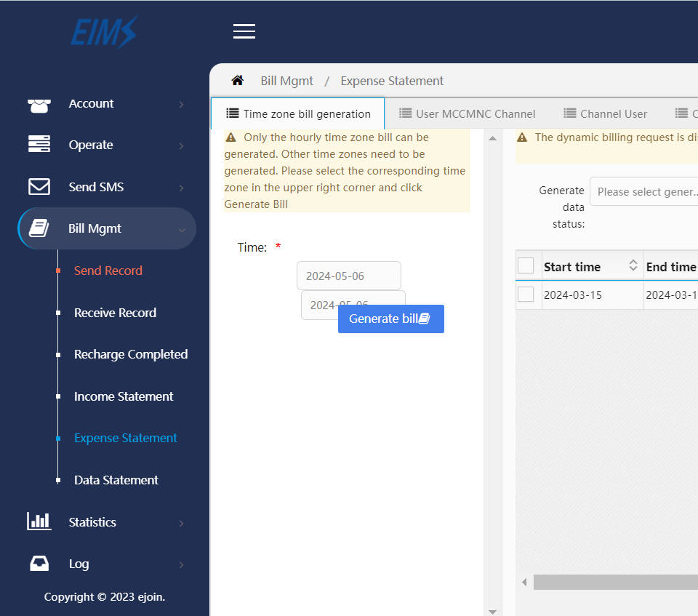The image size is (698, 616).
Task: Toggle the select-all checkbox in table header
Action: (526, 266)
